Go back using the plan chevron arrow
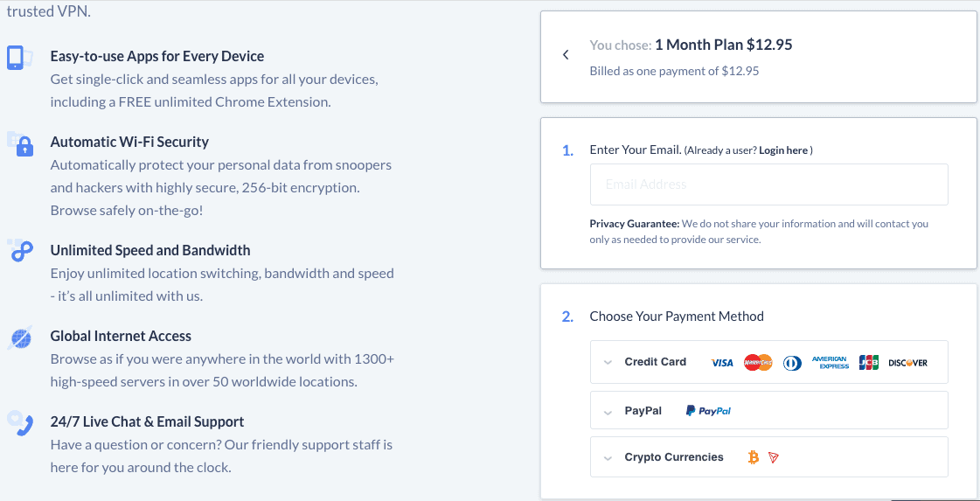 tap(566, 54)
